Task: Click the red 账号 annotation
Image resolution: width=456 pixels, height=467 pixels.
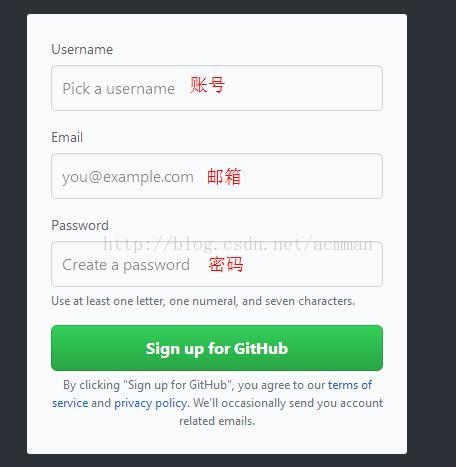Action: tap(207, 85)
